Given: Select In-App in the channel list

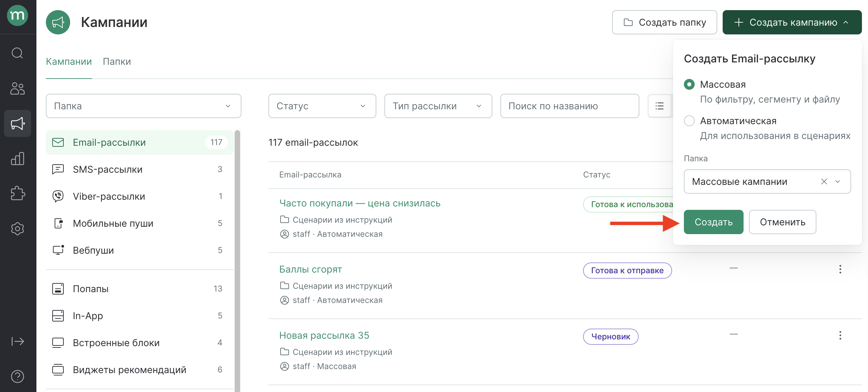Looking at the screenshot, I should [140, 316].
